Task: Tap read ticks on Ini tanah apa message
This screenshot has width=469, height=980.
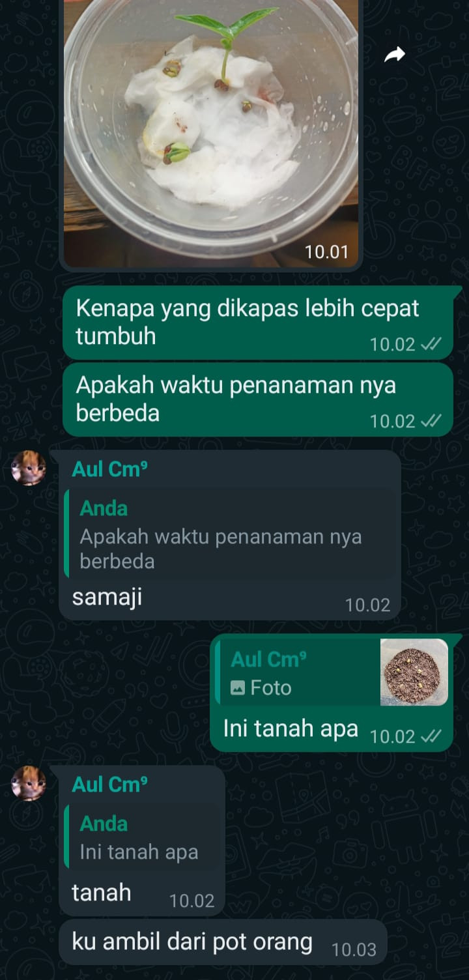Action: 431,736
